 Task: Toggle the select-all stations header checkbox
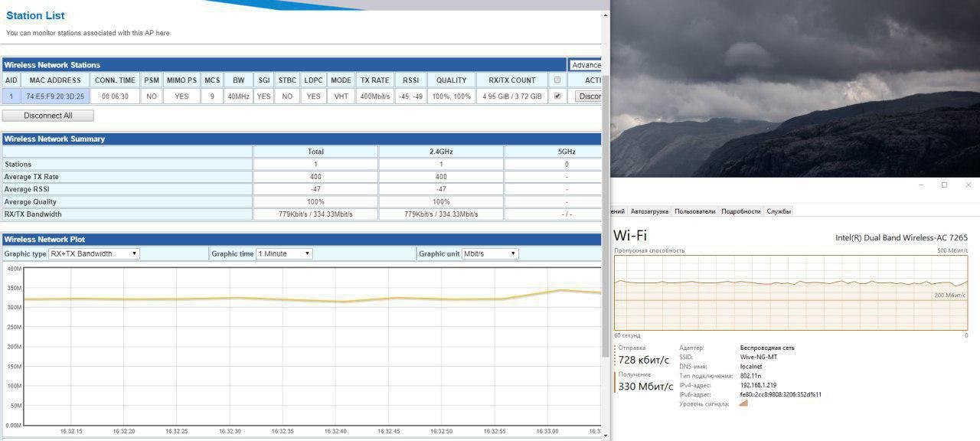coord(557,80)
